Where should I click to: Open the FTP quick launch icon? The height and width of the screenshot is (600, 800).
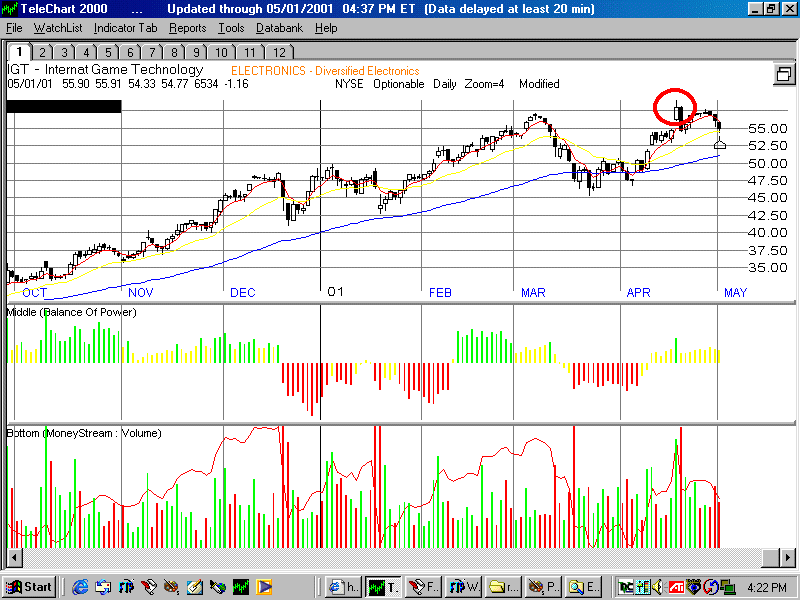[x=126, y=587]
